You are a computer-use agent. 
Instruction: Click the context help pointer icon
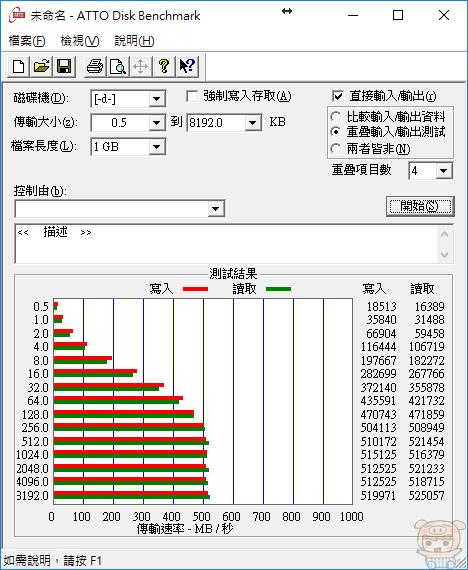(x=187, y=67)
